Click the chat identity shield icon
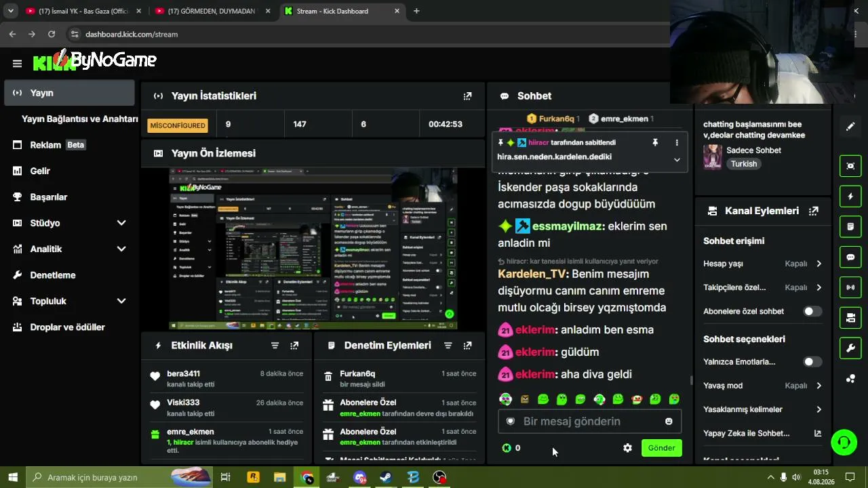Viewport: 868px width, 488px height. (511, 422)
